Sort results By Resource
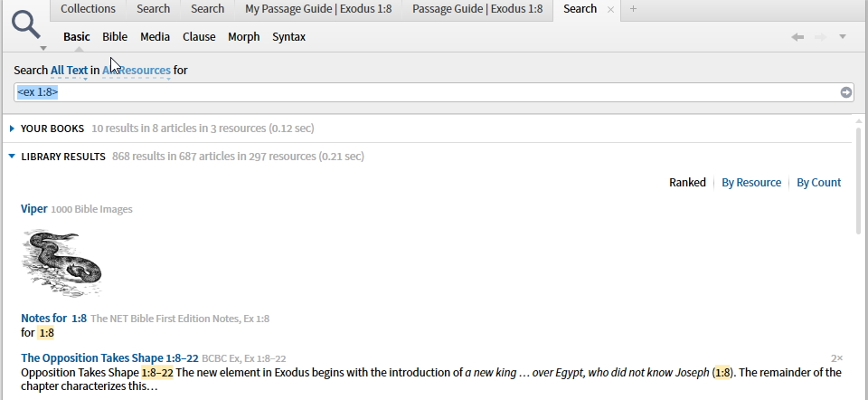 [x=751, y=183]
